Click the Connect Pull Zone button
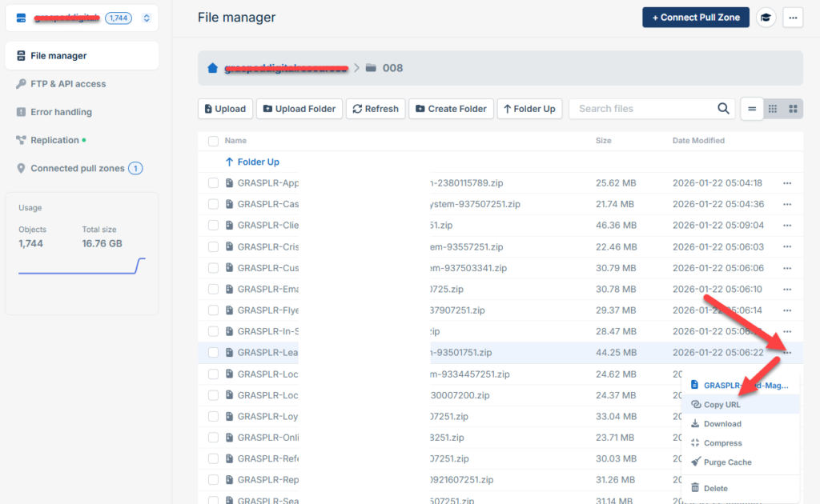Viewport: 820px width, 504px height. point(695,18)
